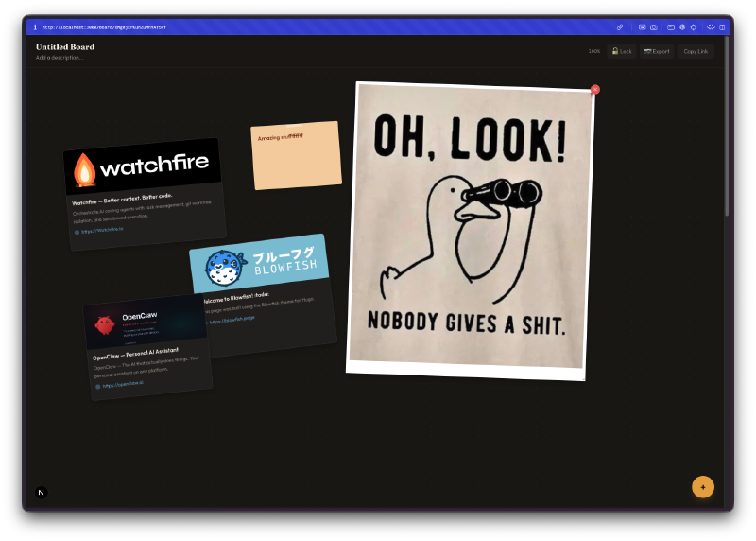Click the link icon in browser bar

pyautogui.click(x=620, y=27)
